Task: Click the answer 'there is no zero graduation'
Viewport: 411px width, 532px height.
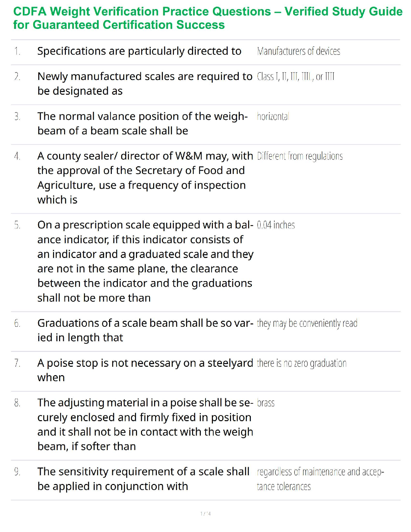Action: click(301, 363)
